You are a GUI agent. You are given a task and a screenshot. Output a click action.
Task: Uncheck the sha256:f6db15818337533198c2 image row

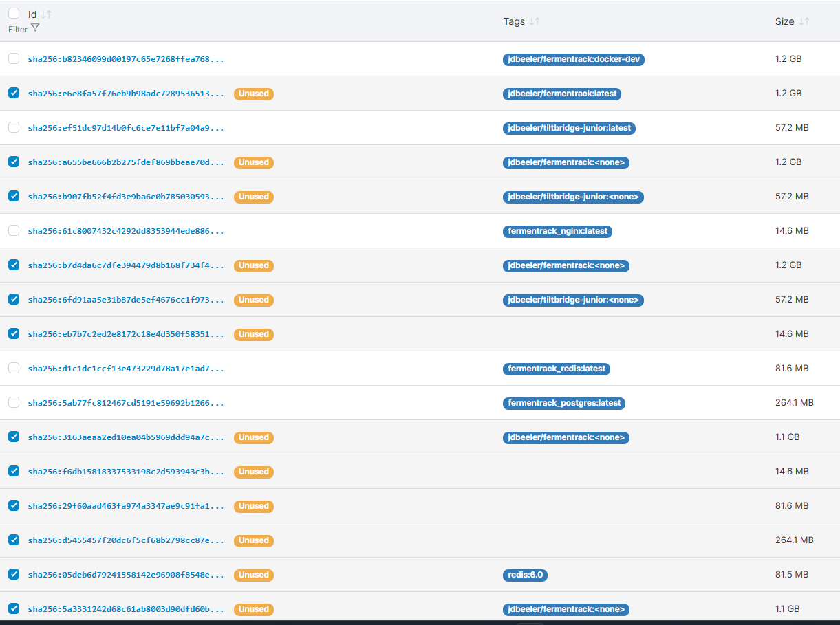(14, 471)
